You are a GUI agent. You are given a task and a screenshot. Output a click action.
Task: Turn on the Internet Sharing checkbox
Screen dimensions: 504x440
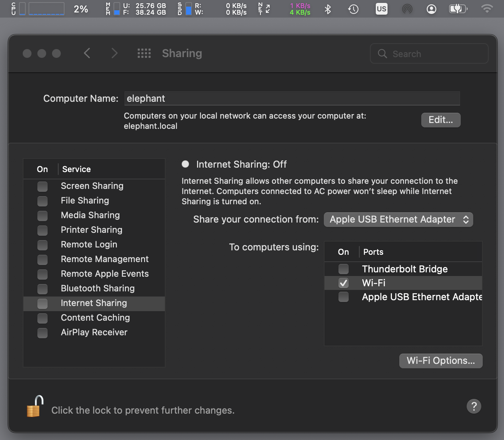[x=42, y=303]
